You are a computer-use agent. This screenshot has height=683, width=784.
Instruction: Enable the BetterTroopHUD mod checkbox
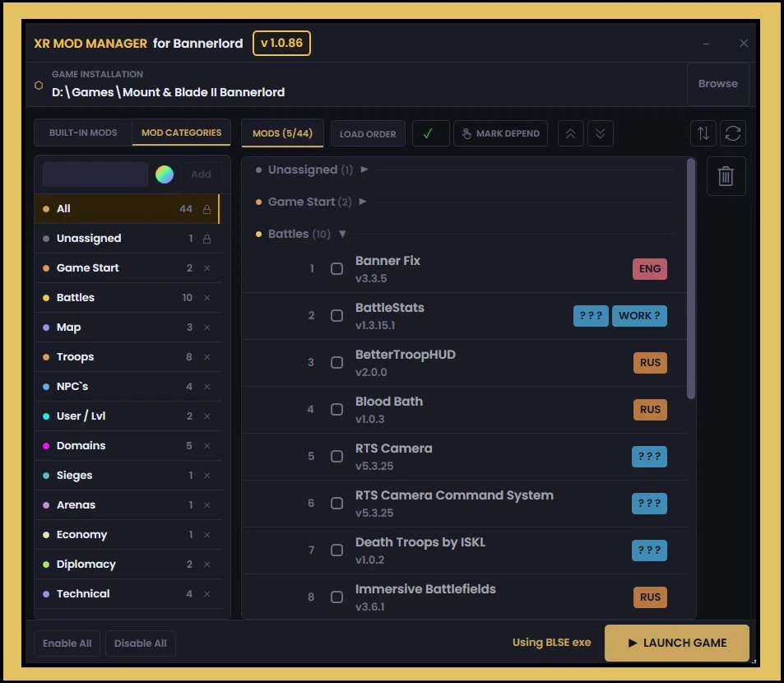pyautogui.click(x=337, y=363)
